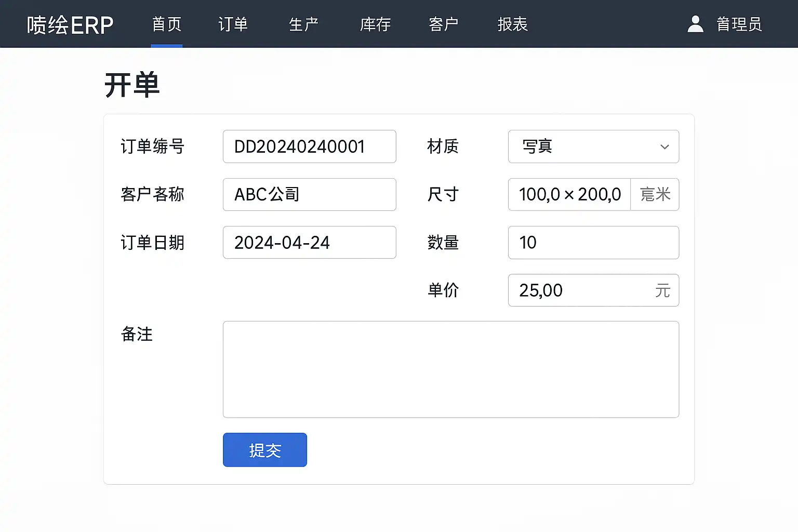Click the 毫米 unit addon
Image resolution: width=798 pixels, height=532 pixels.
655,195
